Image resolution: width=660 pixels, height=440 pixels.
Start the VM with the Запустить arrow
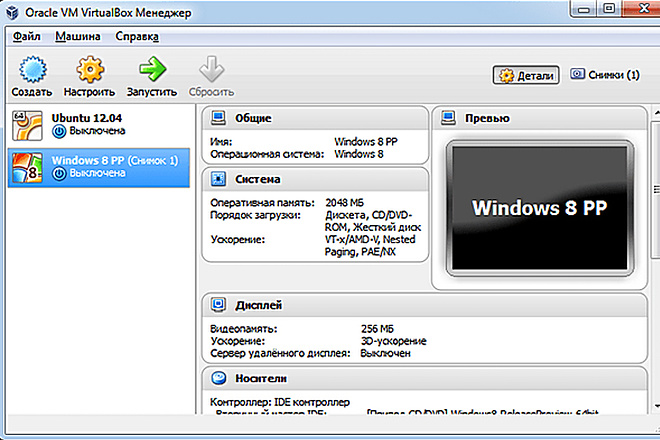click(x=152, y=68)
